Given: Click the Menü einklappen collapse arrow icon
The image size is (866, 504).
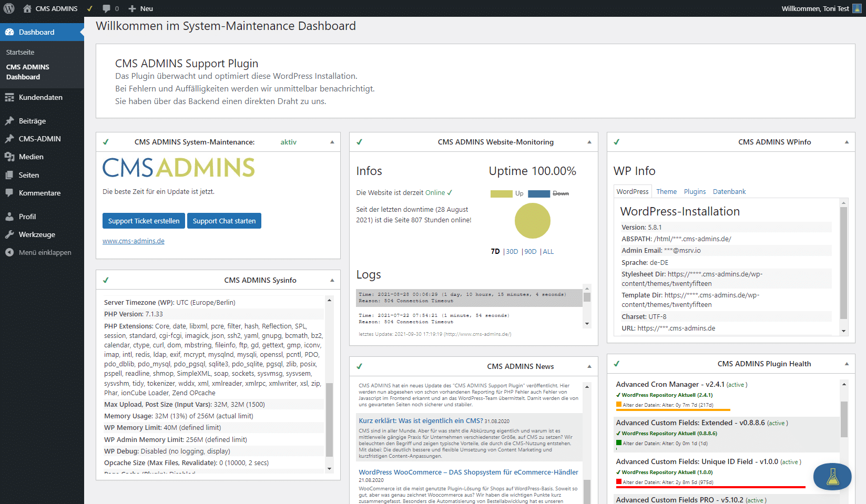Looking at the screenshot, I should point(9,252).
